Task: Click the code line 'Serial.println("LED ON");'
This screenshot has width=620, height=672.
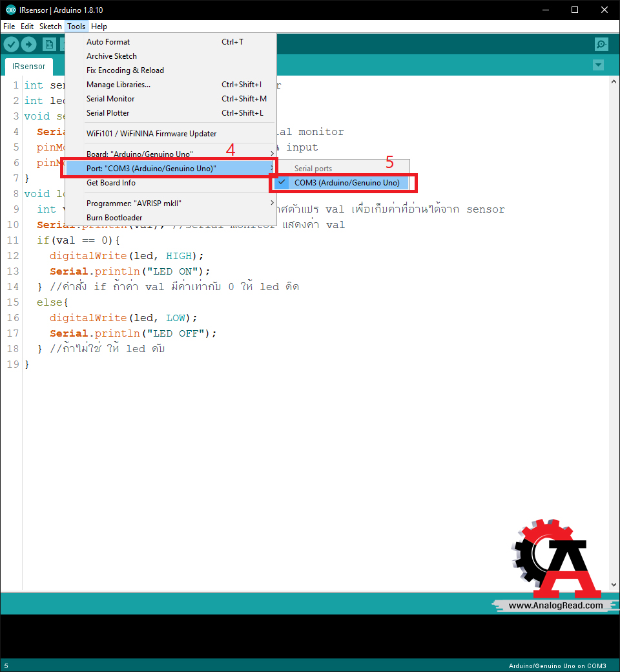Action: (130, 271)
